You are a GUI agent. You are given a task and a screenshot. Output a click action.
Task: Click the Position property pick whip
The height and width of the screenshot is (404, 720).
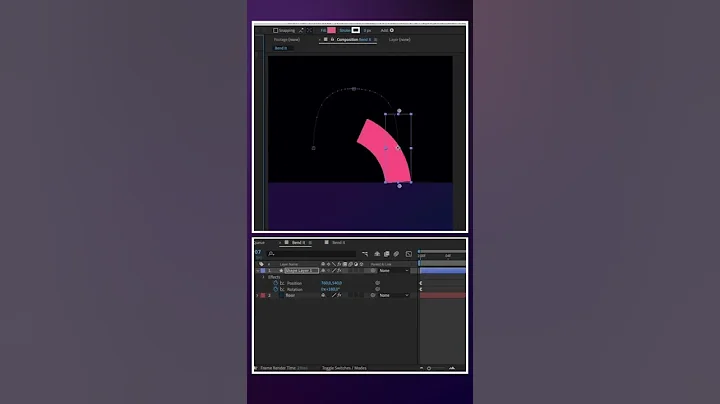377,283
